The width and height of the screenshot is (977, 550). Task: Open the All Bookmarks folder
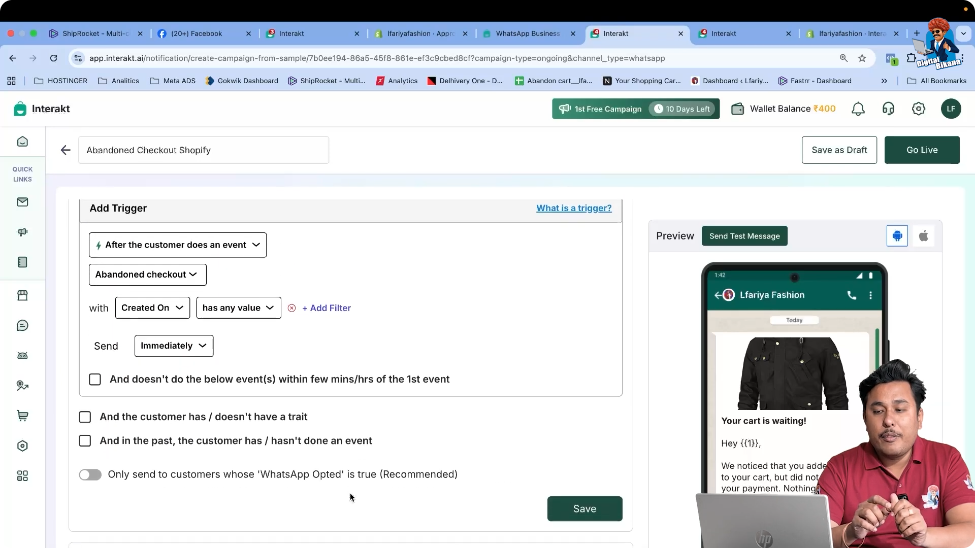coord(936,80)
